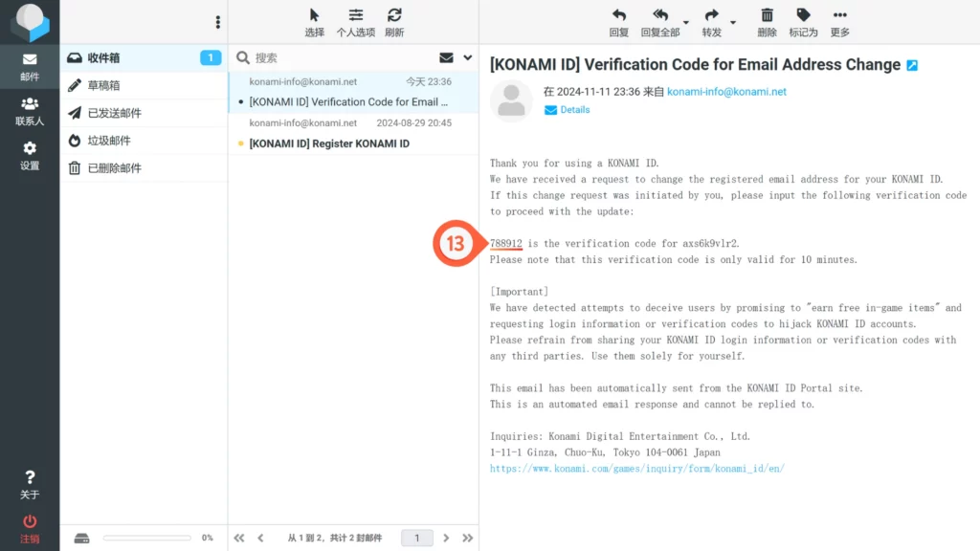Open Contacts (联系人) in the sidebar
The image size is (980, 551).
point(30,111)
